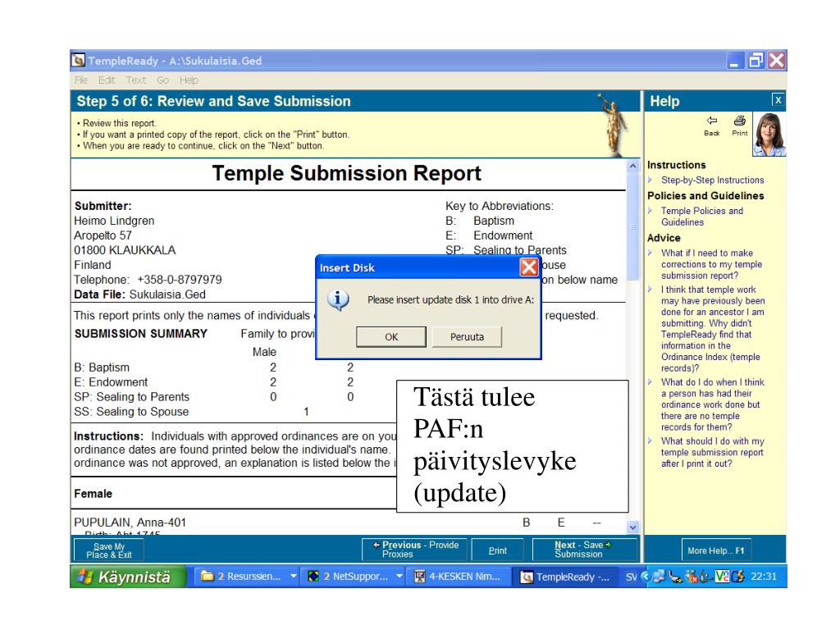Open 'I think that temple work may have previously been done' advice
The height and width of the screenshot is (630, 840).
(x=713, y=328)
